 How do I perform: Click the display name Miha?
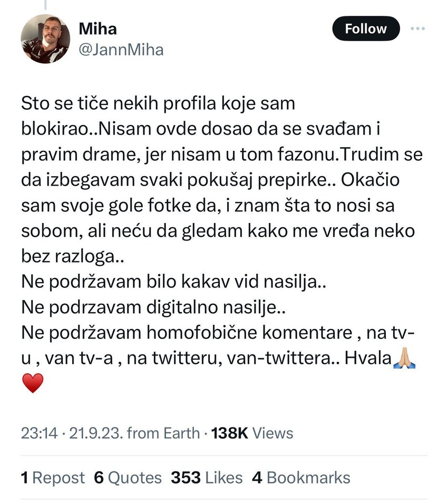(98, 28)
